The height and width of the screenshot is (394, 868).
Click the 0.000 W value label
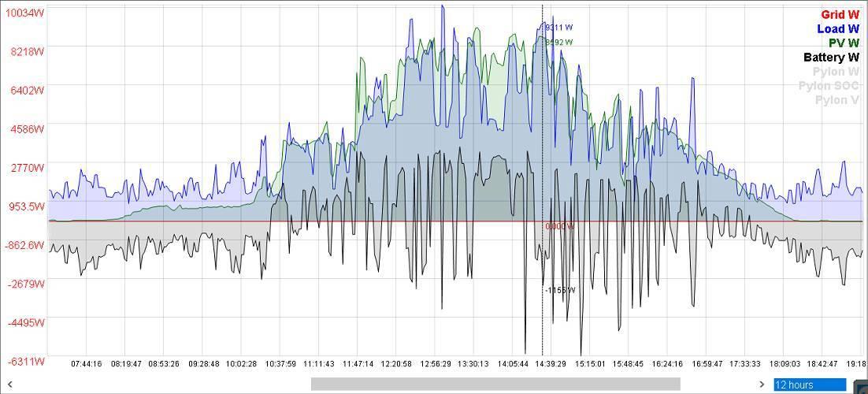pyautogui.click(x=560, y=226)
